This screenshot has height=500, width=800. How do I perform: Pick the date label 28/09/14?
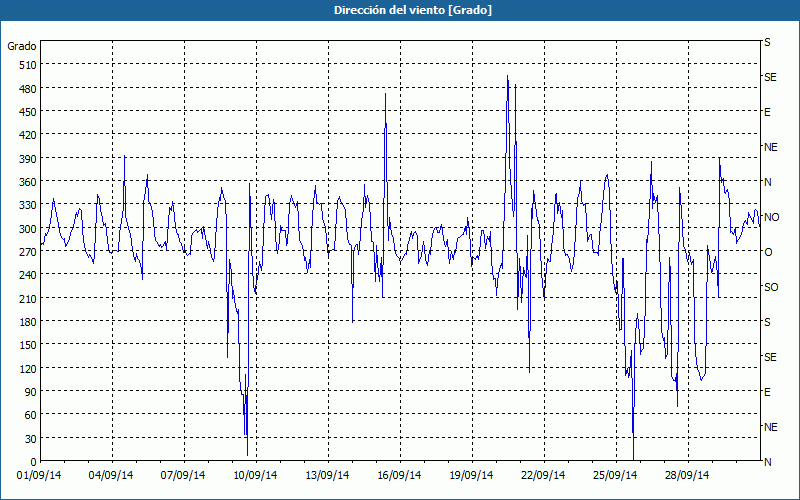pyautogui.click(x=687, y=475)
